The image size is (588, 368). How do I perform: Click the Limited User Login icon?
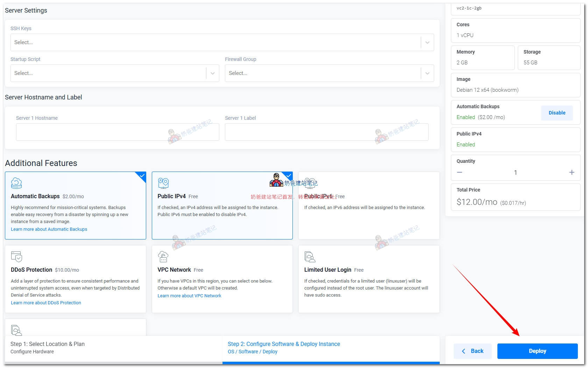pyautogui.click(x=310, y=257)
